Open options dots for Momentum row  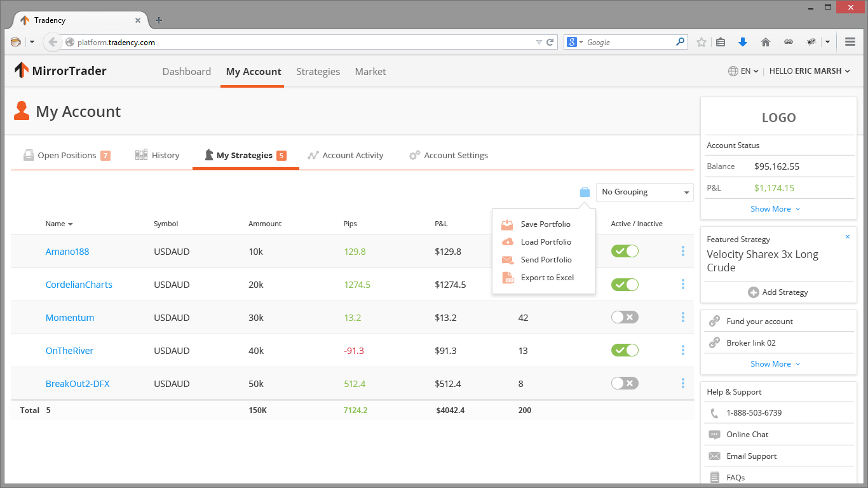click(x=683, y=317)
